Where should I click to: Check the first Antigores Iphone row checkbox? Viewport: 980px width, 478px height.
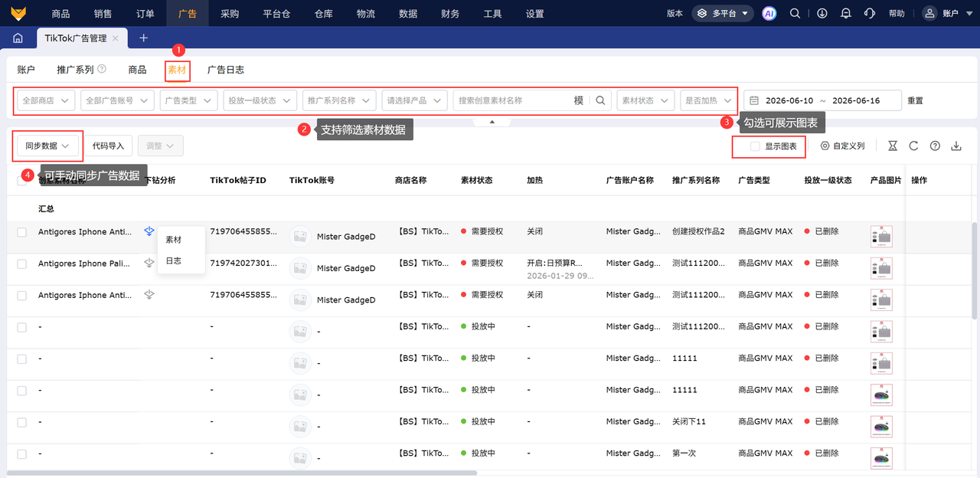[21, 231]
